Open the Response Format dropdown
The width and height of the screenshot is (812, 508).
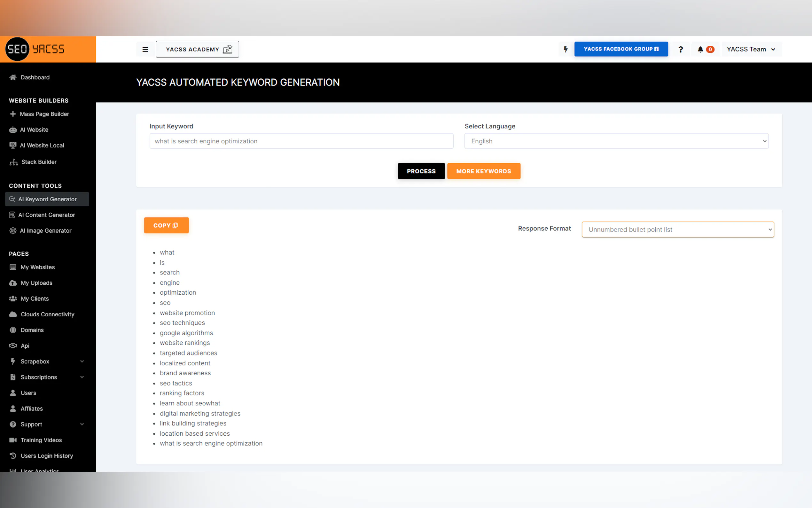coord(677,229)
